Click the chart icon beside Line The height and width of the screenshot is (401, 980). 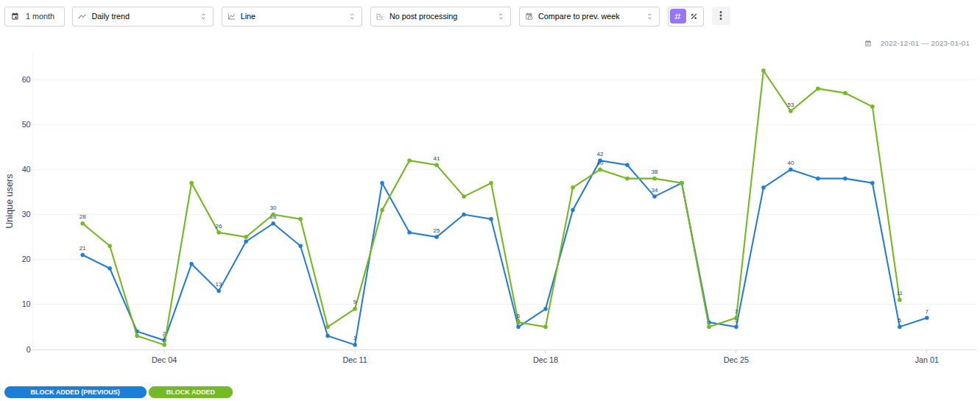coord(232,16)
